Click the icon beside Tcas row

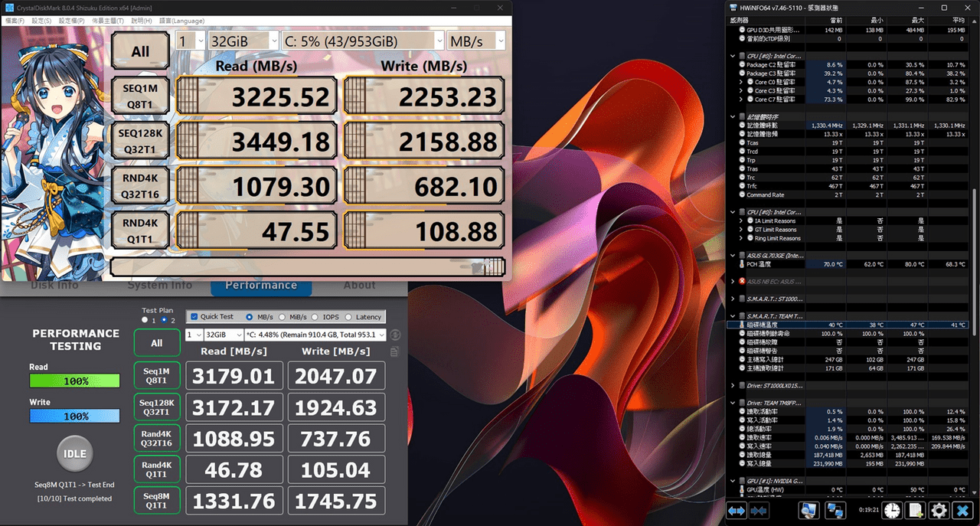(x=742, y=142)
